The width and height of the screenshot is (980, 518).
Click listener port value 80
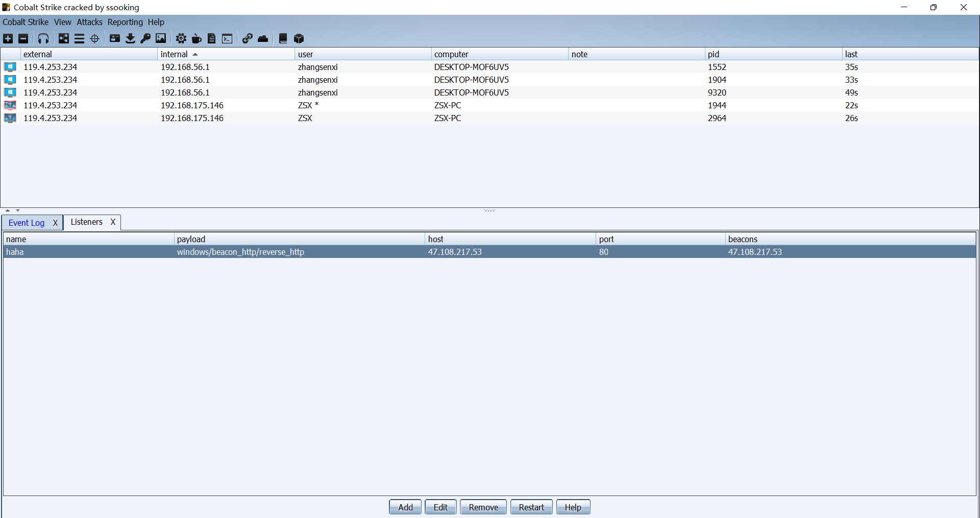click(x=604, y=252)
